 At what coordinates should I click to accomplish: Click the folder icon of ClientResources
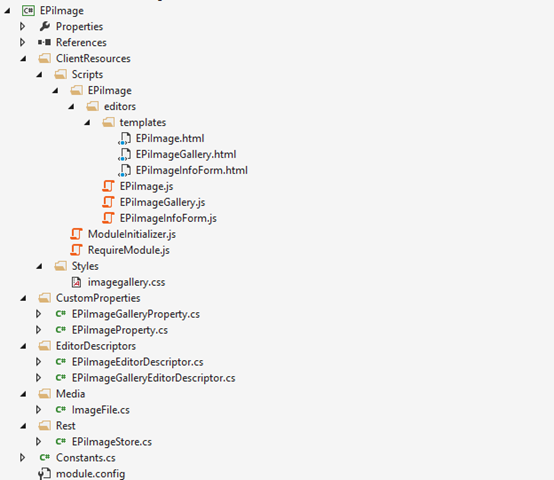tap(45, 58)
